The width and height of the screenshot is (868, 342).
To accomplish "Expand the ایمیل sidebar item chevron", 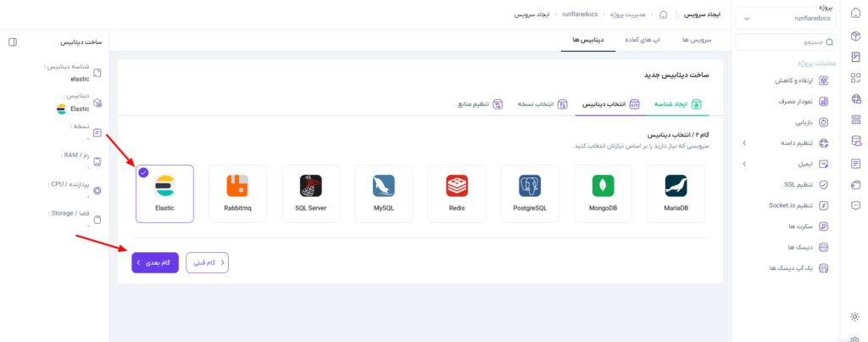I will 744,164.
